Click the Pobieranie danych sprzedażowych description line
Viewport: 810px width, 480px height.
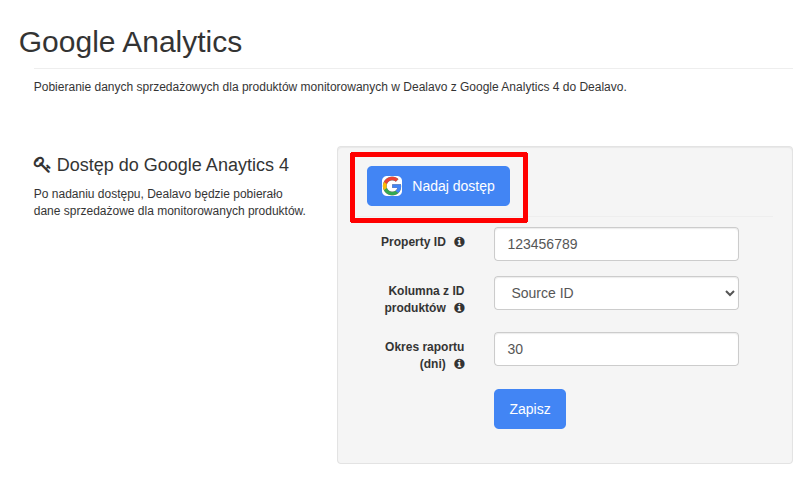tap(330, 87)
